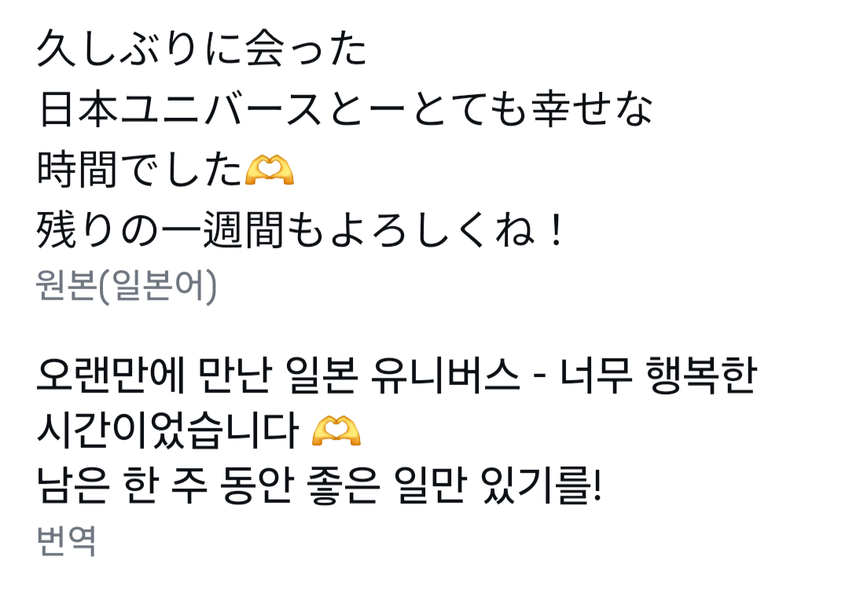This screenshot has width=849, height=616.
Task: Click the Korean word 만난
Action: [233, 375]
